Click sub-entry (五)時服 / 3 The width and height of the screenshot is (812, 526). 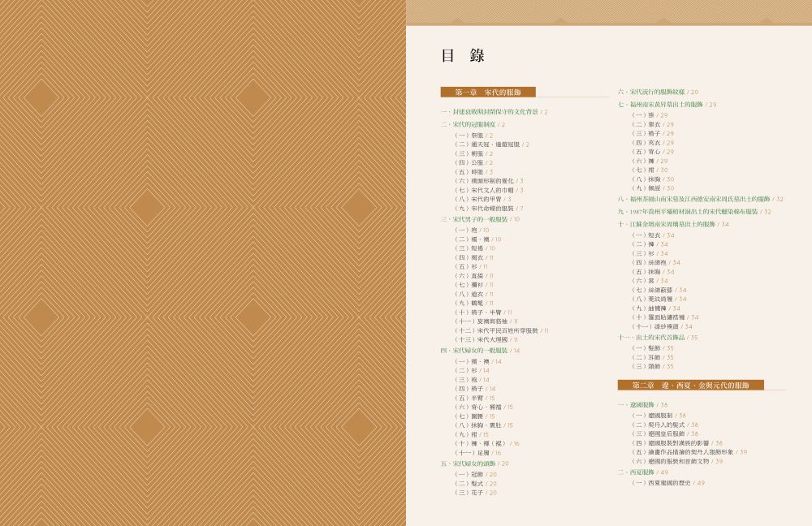tap(473, 172)
